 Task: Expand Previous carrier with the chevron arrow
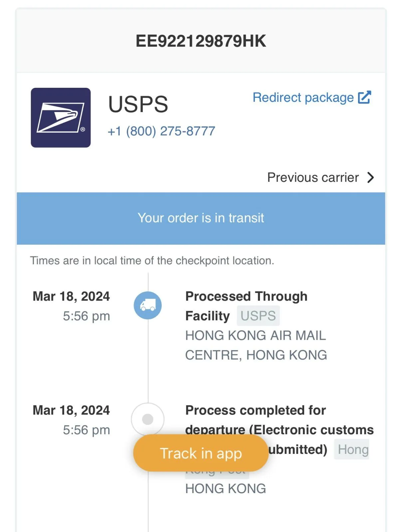coord(370,178)
